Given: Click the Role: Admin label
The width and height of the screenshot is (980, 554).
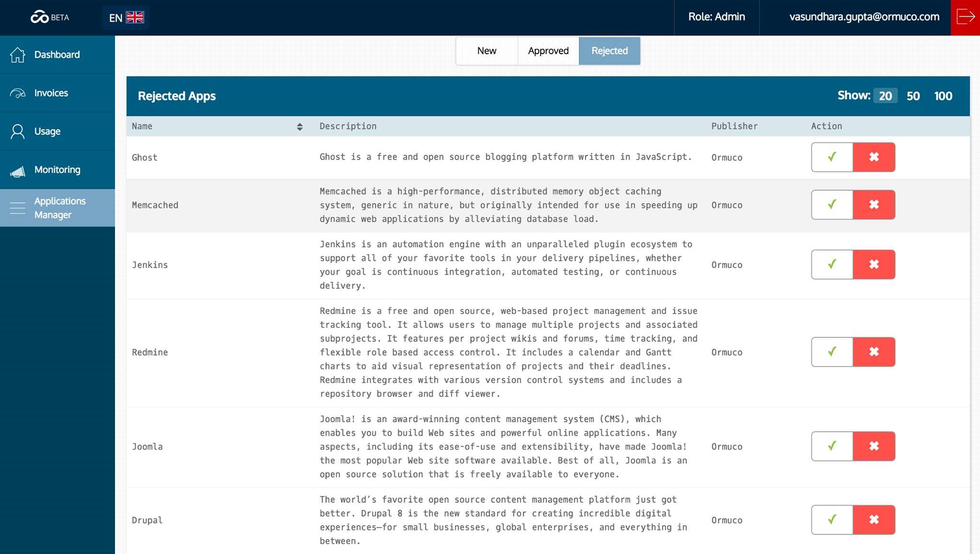Looking at the screenshot, I should pos(716,17).
